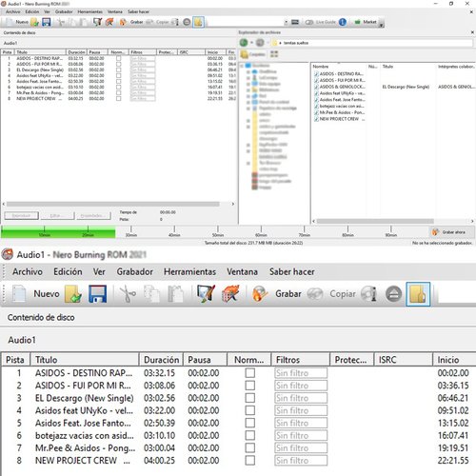Tick Norm checkbox for track 2 ASIDOS - FUI POR MI, enlarged
The width and height of the screenshot is (476, 476).
249,386
